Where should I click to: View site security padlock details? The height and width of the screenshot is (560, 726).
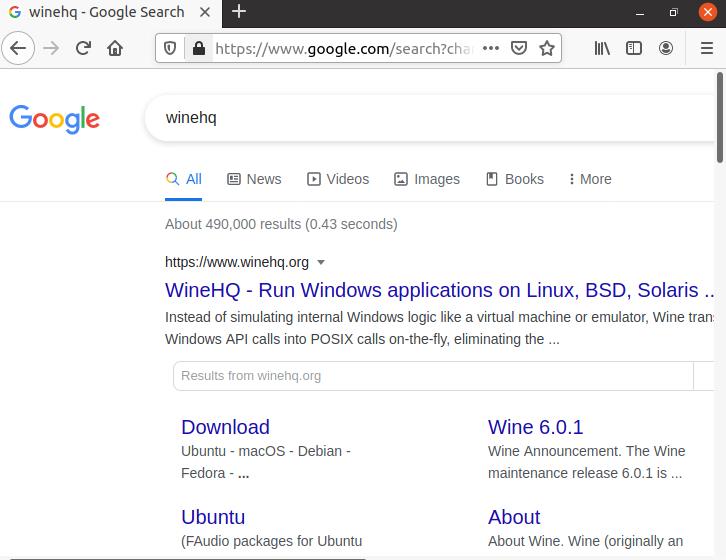pos(199,48)
